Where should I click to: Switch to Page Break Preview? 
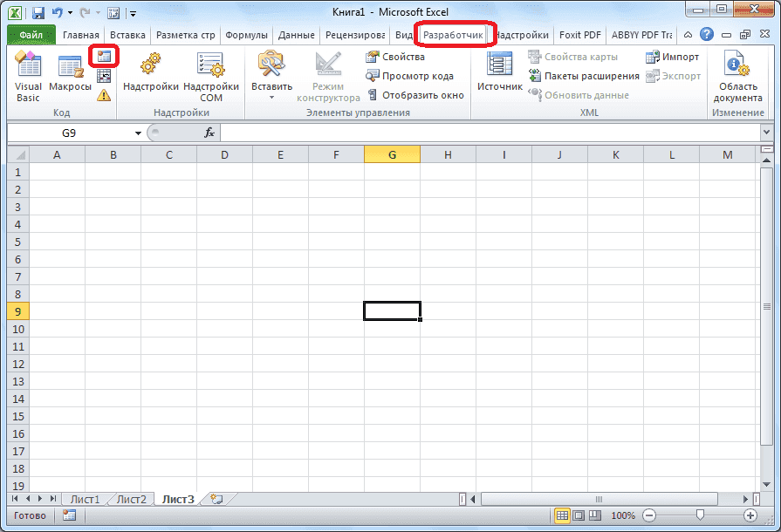pos(595,515)
